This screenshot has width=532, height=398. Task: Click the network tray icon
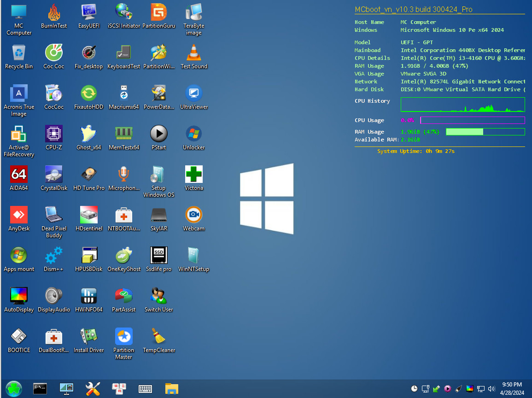(x=481, y=389)
